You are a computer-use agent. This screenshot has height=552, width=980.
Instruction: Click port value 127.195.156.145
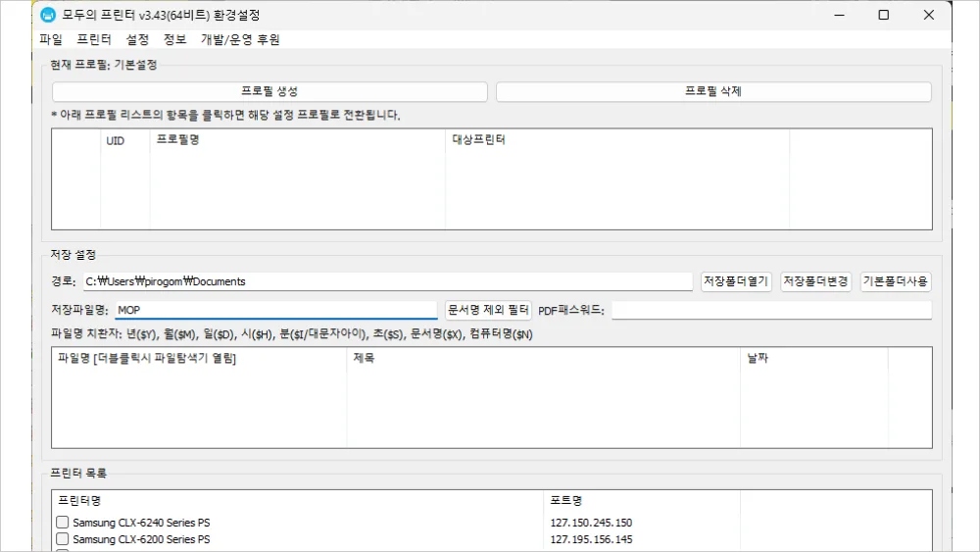591,539
